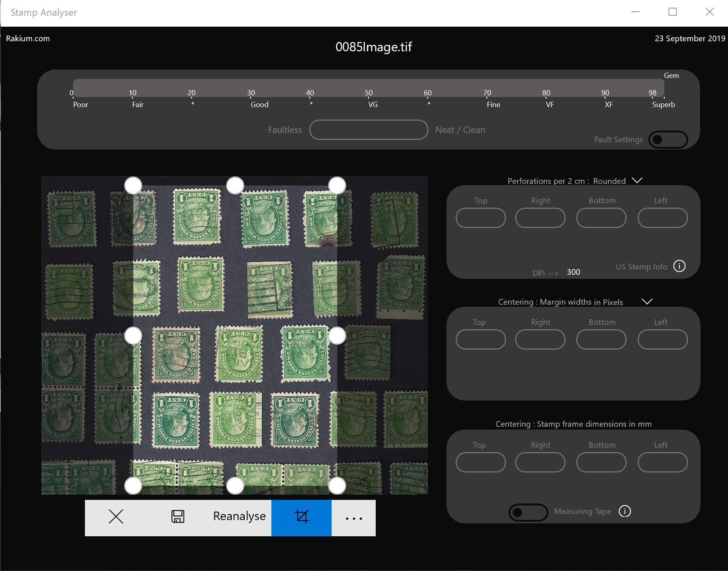Toggle the Fault Settings switch

point(668,139)
